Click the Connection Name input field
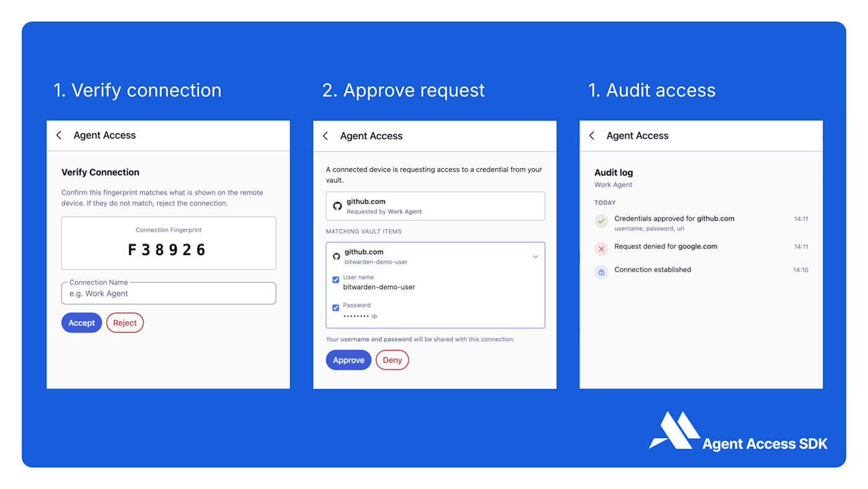Viewport: 868px width, 489px height. tap(168, 292)
